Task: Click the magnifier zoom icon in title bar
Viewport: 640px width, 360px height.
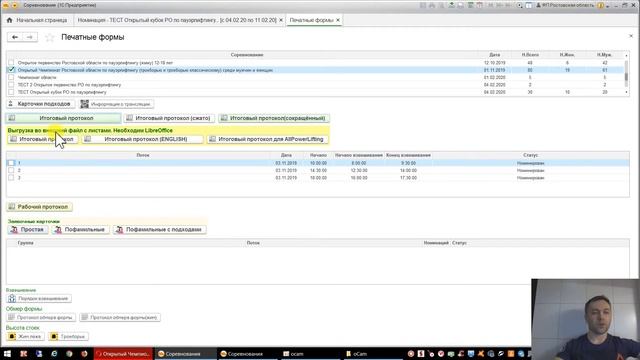Action: click(520, 5)
